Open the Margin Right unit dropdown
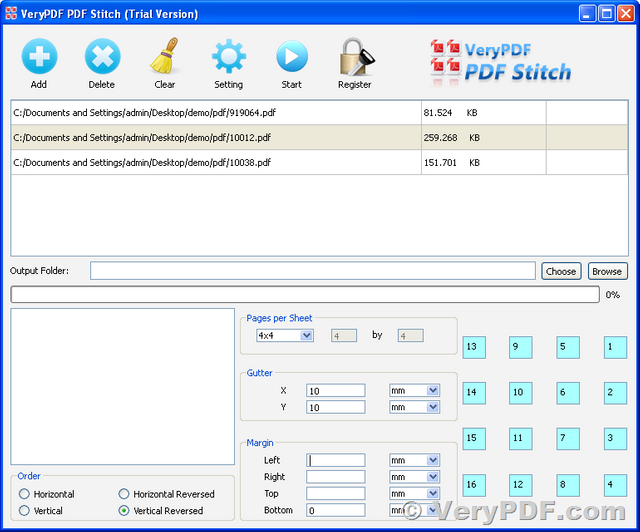This screenshot has height=532, width=640. point(414,477)
